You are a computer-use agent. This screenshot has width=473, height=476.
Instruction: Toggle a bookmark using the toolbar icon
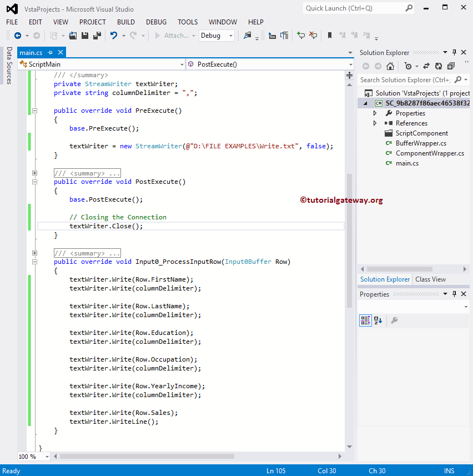click(330, 35)
